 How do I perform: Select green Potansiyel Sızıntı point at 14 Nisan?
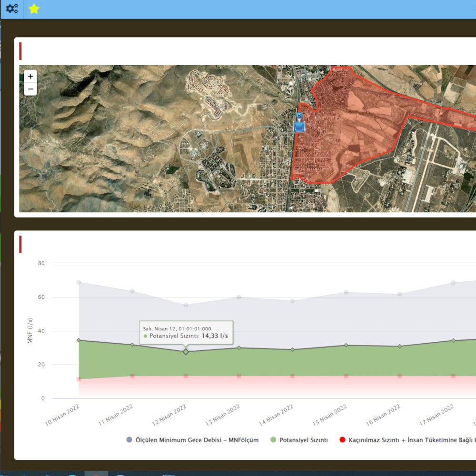pyautogui.click(x=292, y=350)
